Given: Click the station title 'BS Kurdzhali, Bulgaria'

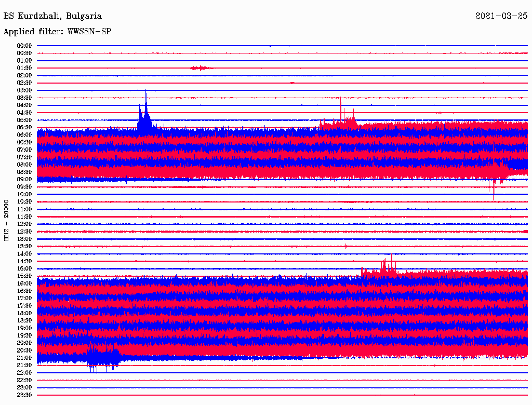Looking at the screenshot, I should coord(52,16).
